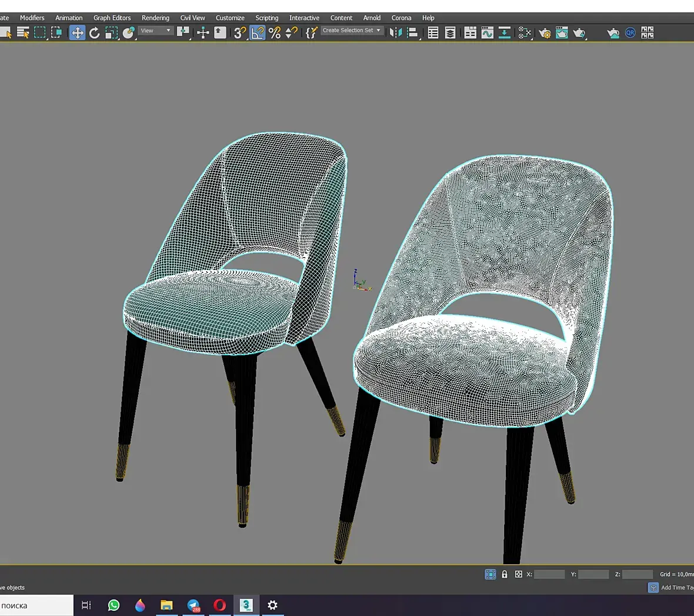Open the Rendered Frame Window
694x616 pixels.
pos(562,33)
